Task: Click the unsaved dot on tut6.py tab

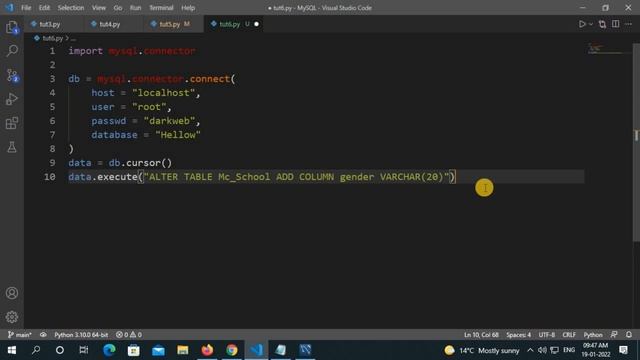Action: [x=256, y=24]
